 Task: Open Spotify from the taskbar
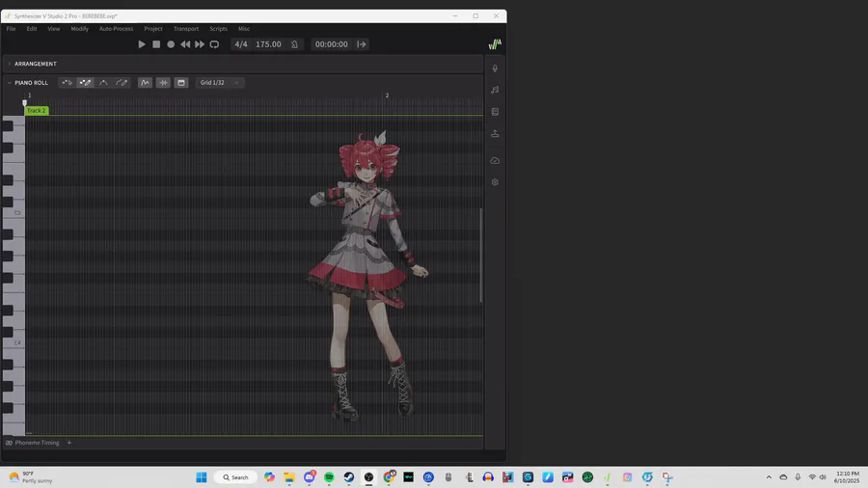[x=329, y=477]
